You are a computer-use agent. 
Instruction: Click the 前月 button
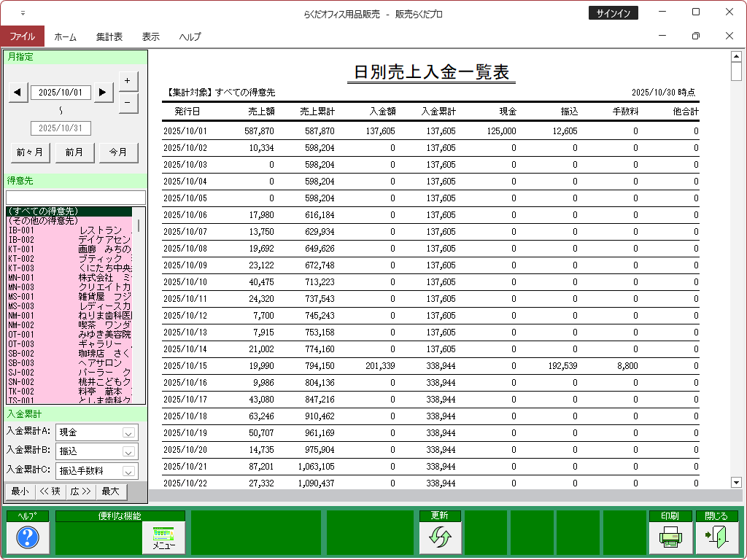pyautogui.click(x=74, y=152)
